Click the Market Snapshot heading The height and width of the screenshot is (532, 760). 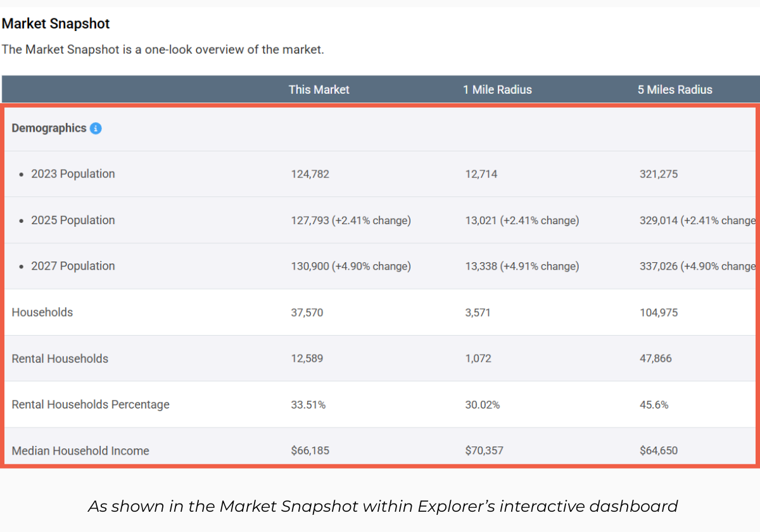click(56, 24)
